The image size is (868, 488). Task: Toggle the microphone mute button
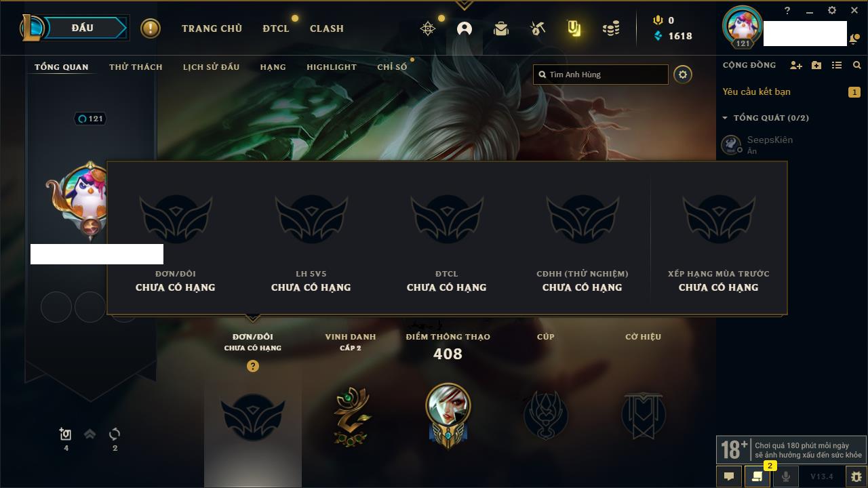(x=785, y=476)
